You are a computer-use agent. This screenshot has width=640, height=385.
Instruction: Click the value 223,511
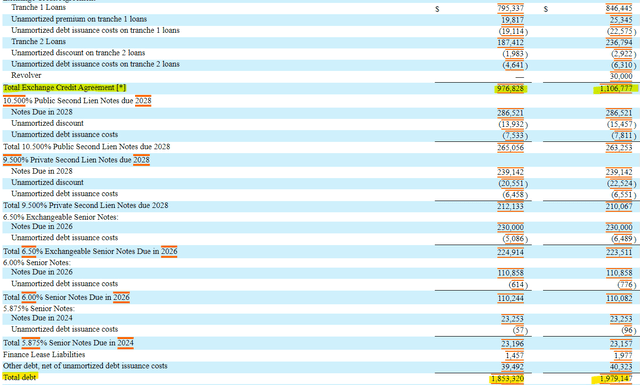tap(619, 252)
